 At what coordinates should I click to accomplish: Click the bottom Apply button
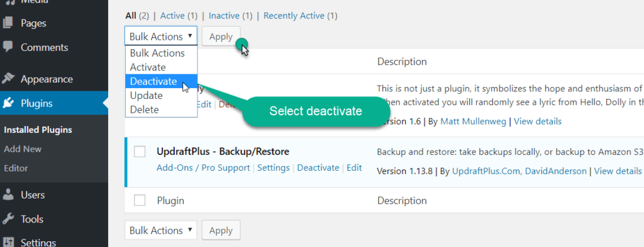pyautogui.click(x=221, y=230)
